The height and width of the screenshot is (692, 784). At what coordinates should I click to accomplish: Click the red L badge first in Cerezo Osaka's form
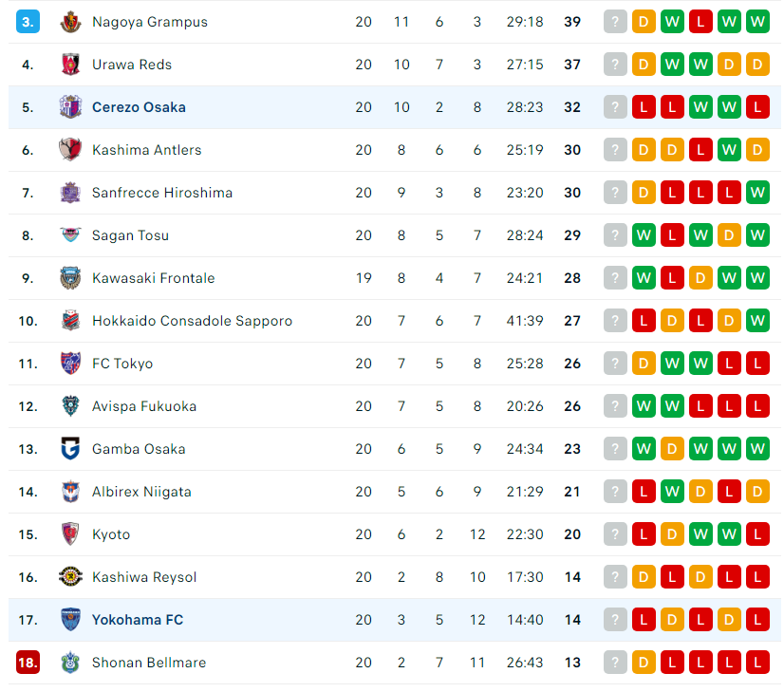click(644, 107)
